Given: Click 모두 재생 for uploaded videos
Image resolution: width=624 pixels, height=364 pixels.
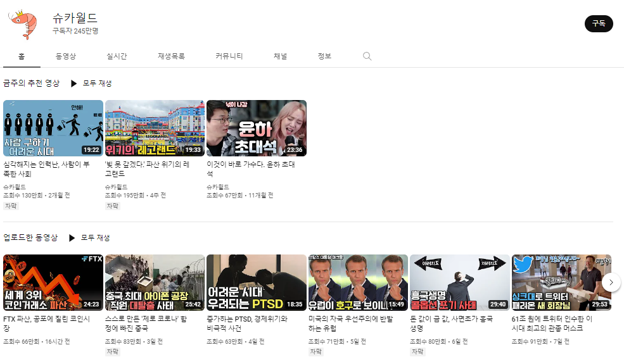Looking at the screenshot, I should pos(96,238).
